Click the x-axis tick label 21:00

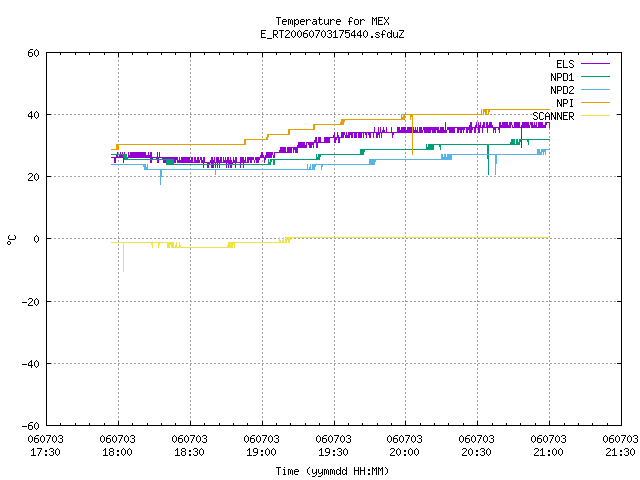click(x=549, y=452)
